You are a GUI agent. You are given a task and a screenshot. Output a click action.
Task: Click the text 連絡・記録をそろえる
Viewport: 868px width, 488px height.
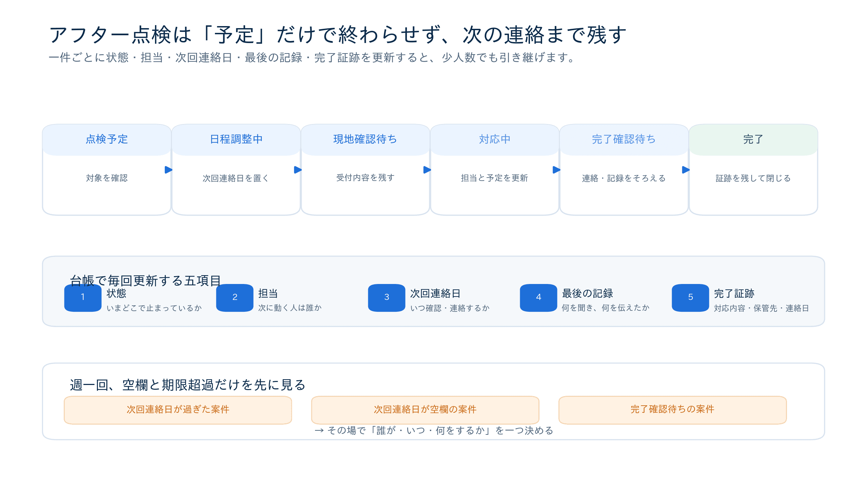pyautogui.click(x=624, y=178)
